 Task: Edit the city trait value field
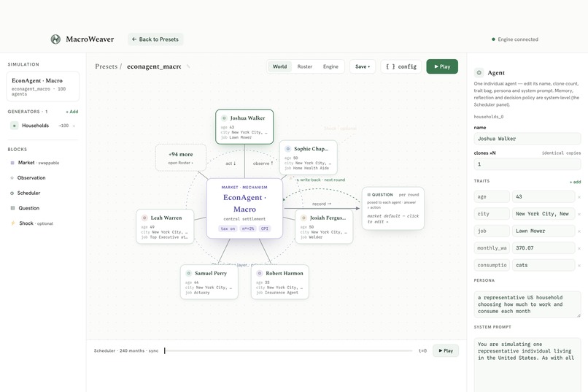pos(543,214)
